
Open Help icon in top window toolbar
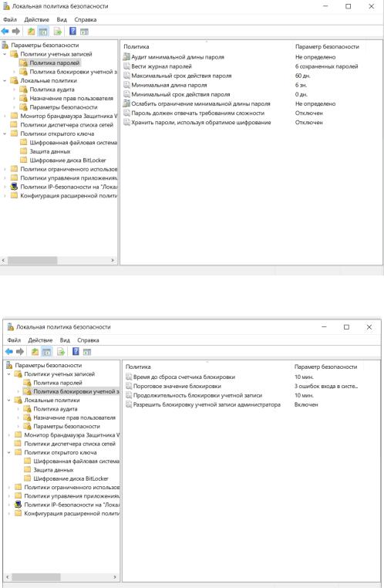(72, 32)
